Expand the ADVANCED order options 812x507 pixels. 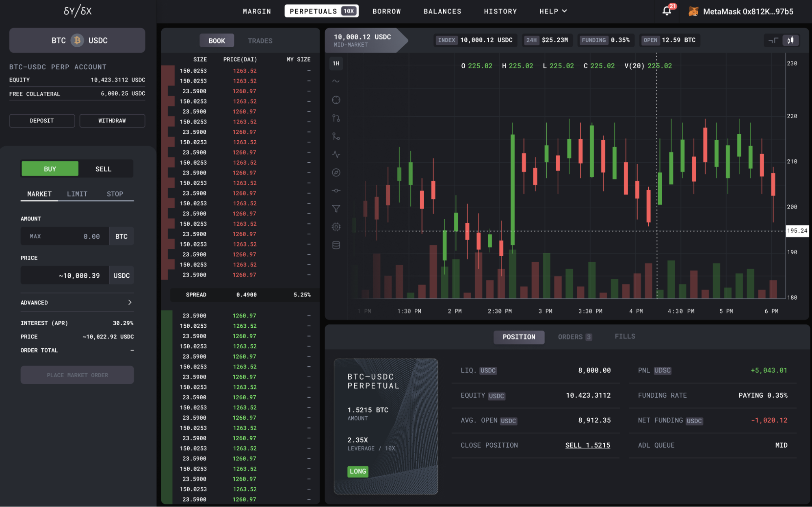[77, 302]
